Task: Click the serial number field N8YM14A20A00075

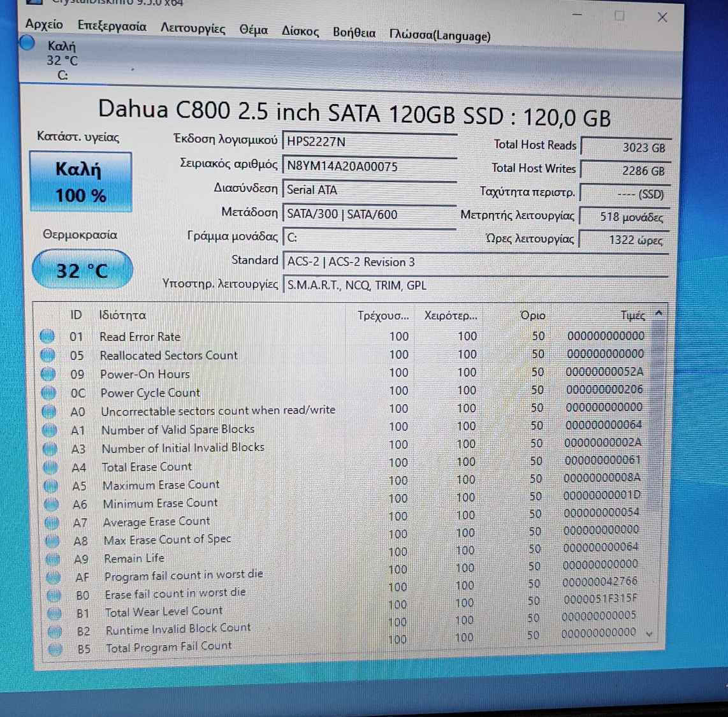Action: click(x=370, y=166)
